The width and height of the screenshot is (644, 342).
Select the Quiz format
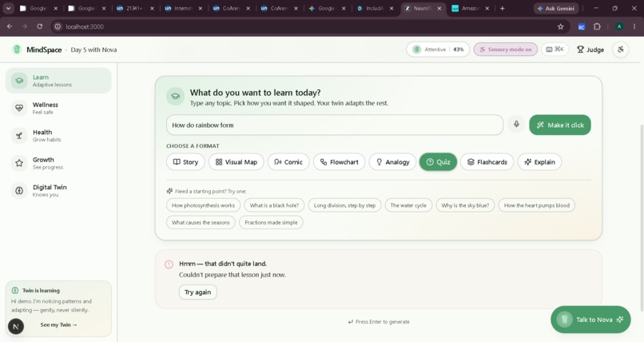click(x=438, y=161)
